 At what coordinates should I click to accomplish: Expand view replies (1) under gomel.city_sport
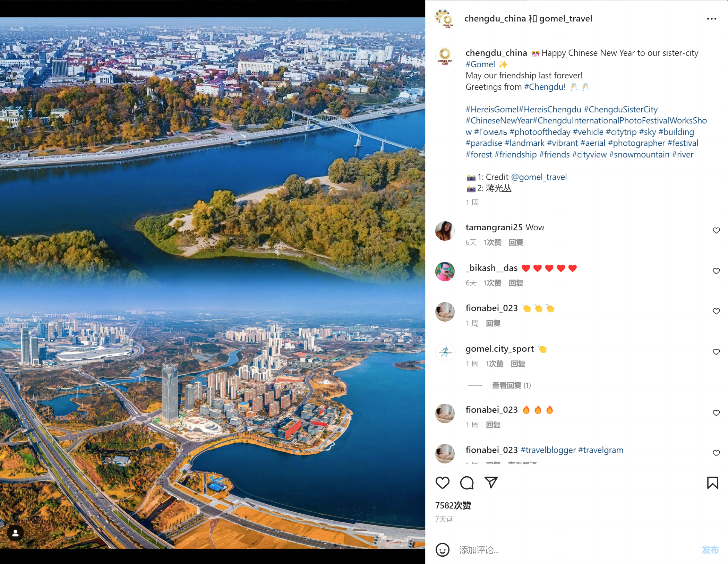[x=511, y=385]
